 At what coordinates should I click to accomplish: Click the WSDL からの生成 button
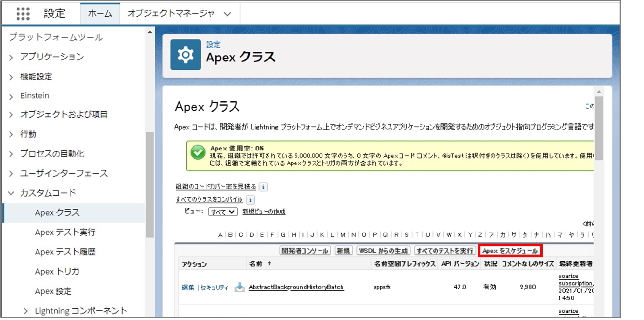(x=383, y=251)
